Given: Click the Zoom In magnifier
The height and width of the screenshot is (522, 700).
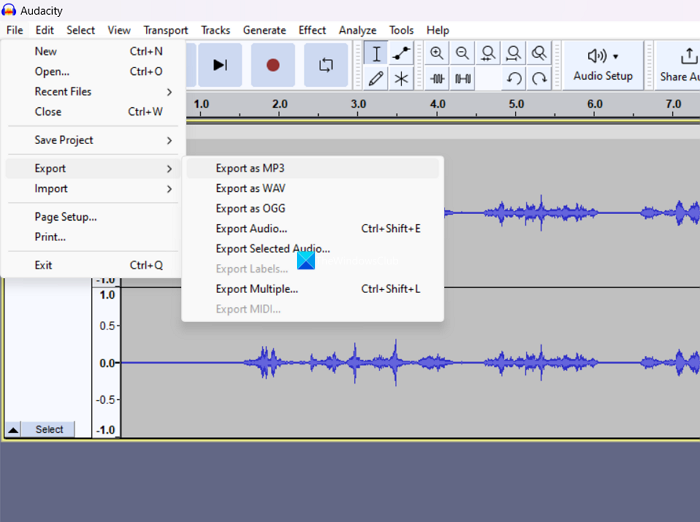Looking at the screenshot, I should tap(437, 54).
